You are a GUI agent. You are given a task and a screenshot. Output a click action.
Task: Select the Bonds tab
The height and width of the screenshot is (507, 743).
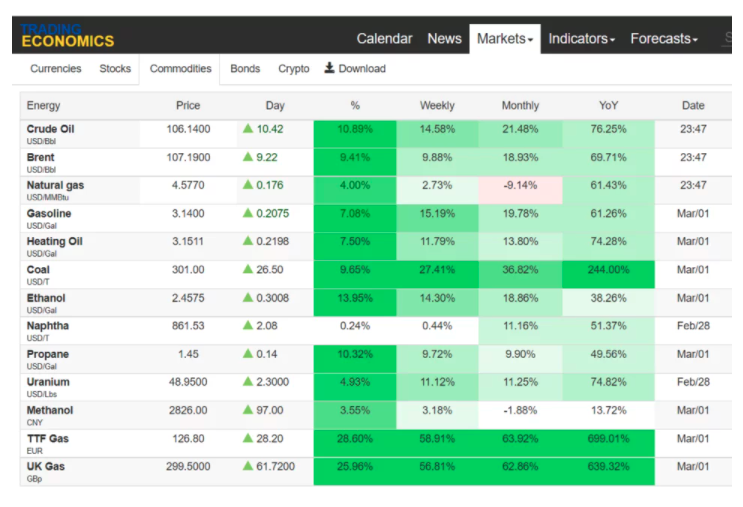pos(245,69)
